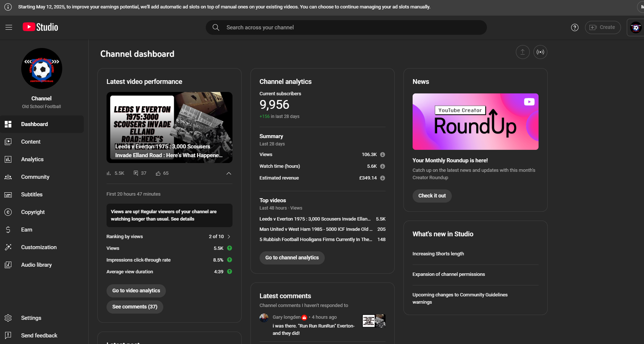Click the Audio library music icon
Viewport: 644px width, 344px height.
(x=8, y=265)
